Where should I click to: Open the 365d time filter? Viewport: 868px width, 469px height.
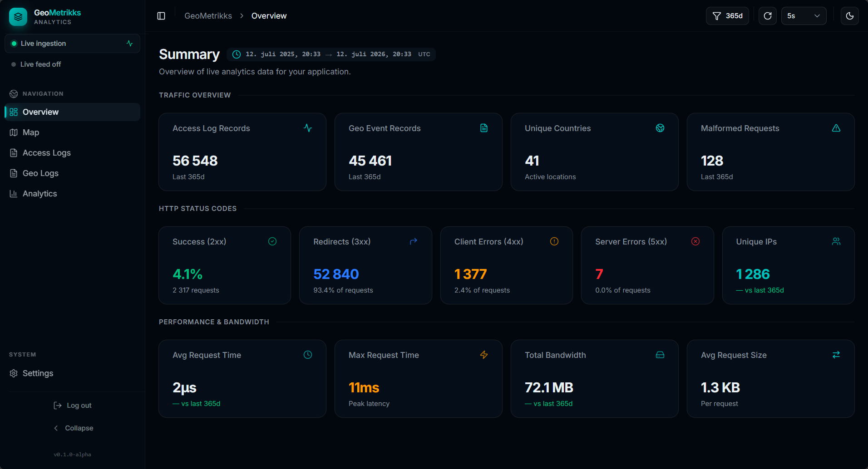727,16
